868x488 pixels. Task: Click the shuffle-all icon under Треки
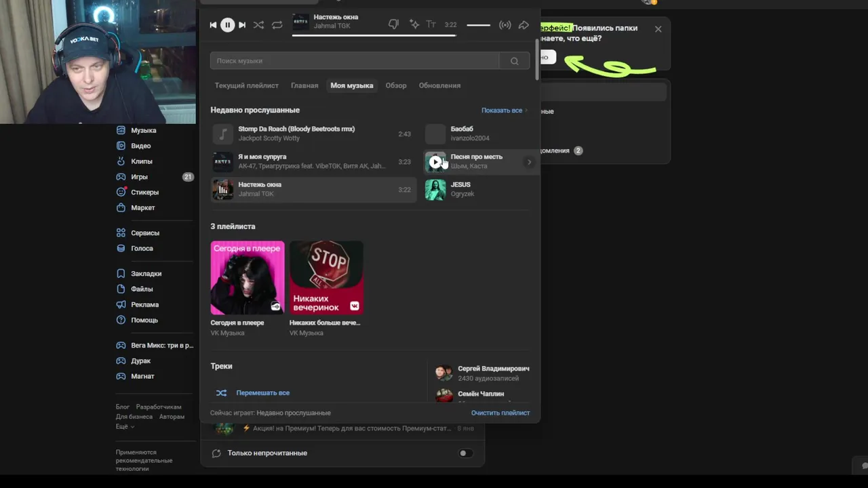click(x=221, y=393)
